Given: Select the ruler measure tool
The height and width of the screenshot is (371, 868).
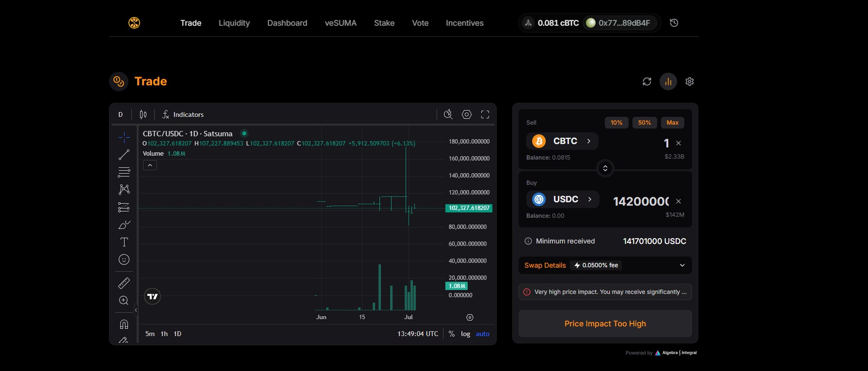Looking at the screenshot, I should (124, 283).
